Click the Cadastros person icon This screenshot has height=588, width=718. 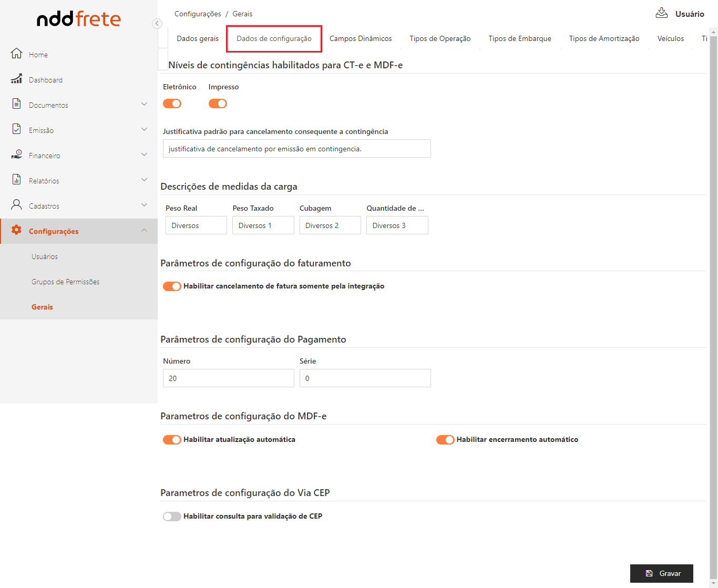pos(17,205)
